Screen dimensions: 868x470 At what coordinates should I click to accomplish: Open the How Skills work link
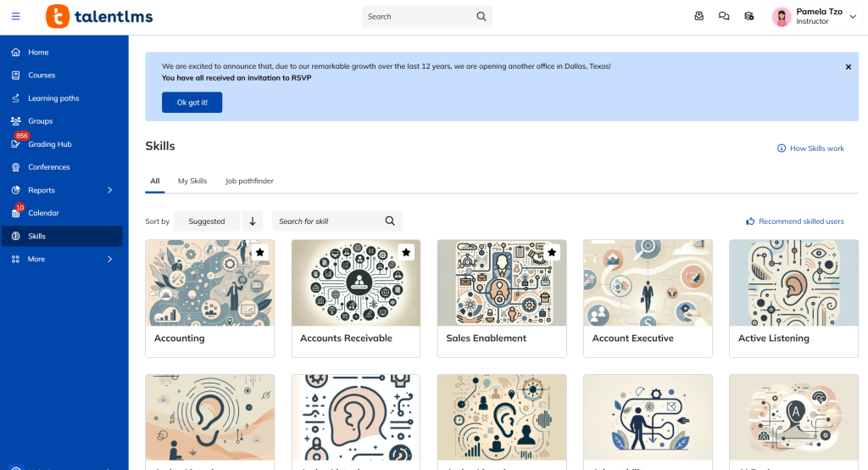[x=810, y=148]
